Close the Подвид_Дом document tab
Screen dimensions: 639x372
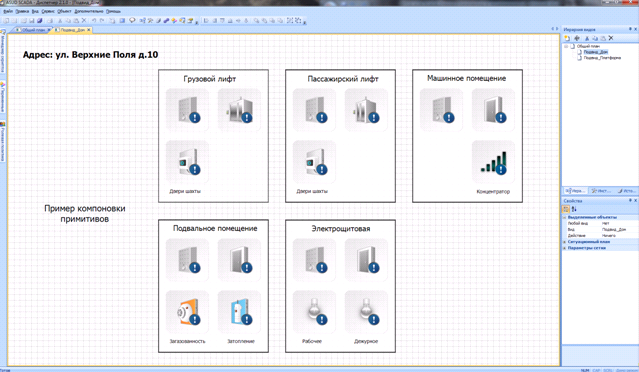click(88, 30)
